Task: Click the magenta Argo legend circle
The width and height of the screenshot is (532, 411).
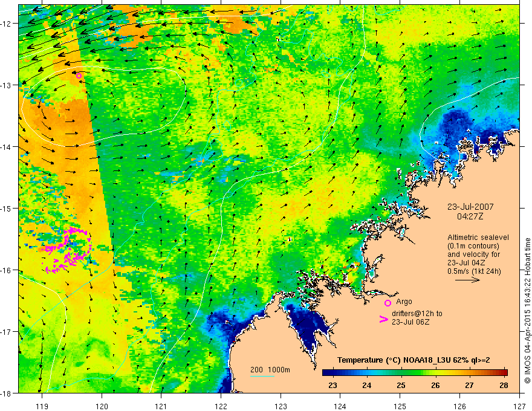Action: point(388,303)
